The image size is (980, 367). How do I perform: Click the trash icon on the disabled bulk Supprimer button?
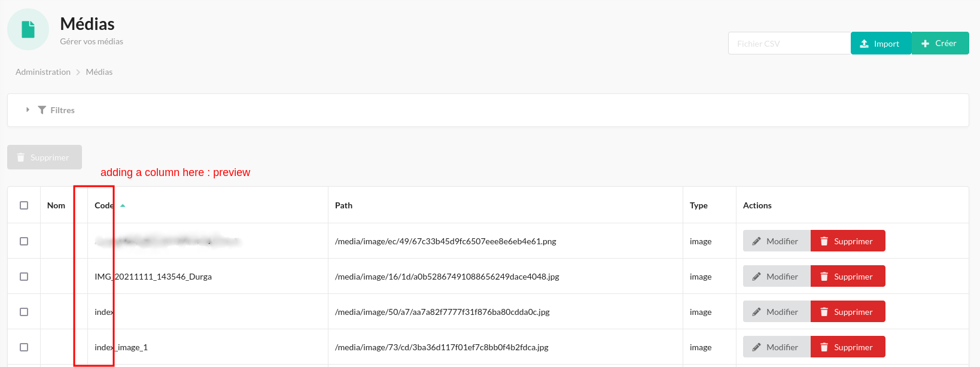[x=21, y=157]
